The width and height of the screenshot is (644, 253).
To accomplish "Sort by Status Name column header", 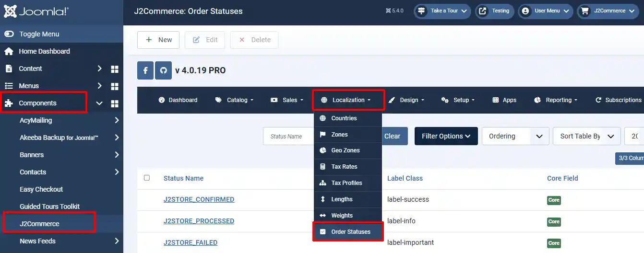I will pyautogui.click(x=183, y=178).
